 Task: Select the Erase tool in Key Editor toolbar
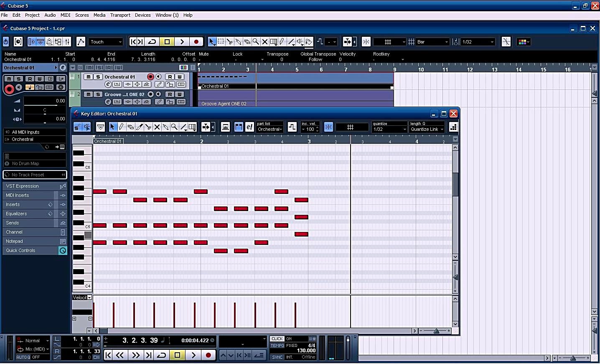130,127
